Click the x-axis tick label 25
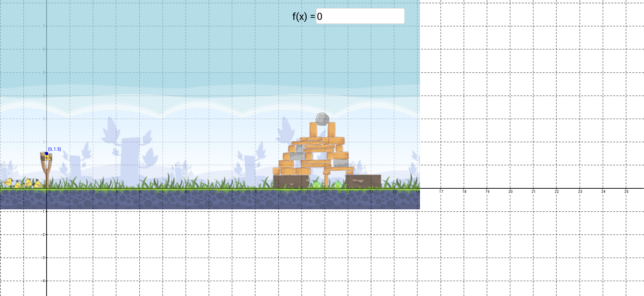The height and width of the screenshot is (296, 644). [x=626, y=192]
